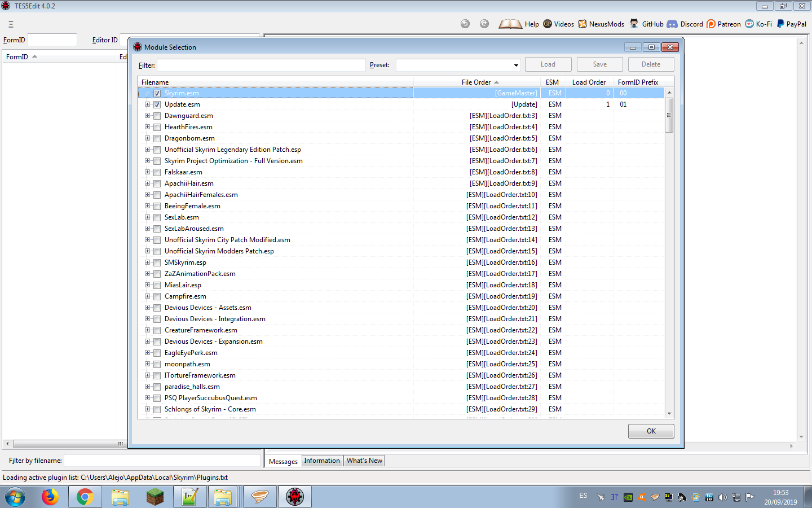This screenshot has width=812, height=508.
Task: Focus the module Filter text field
Action: [261, 65]
